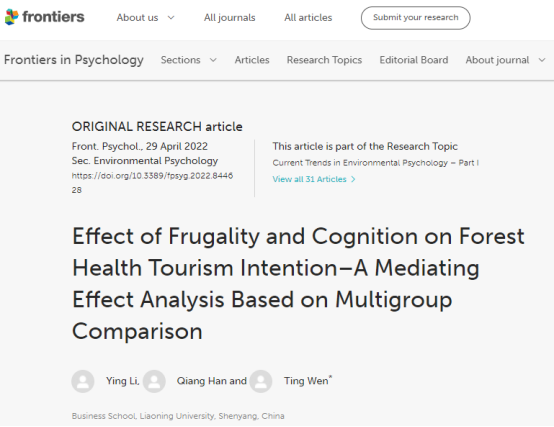
Task: Open Current Trends in Environmental Psychology topic
Action: 376,163
